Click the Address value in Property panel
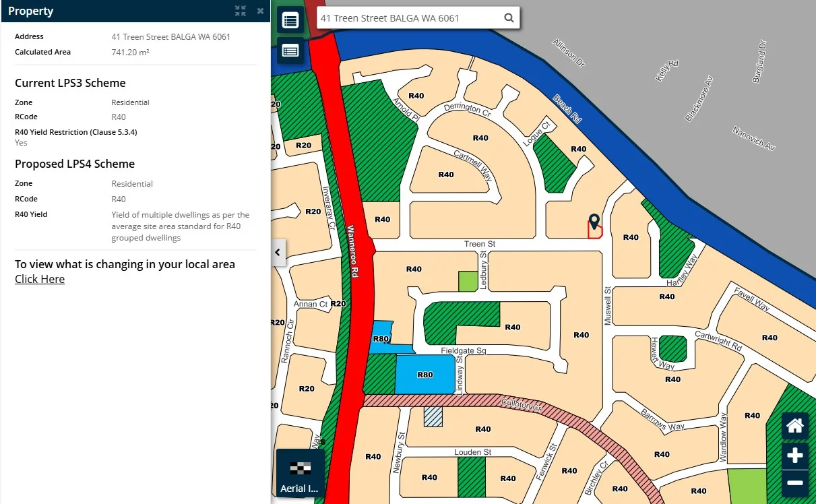This screenshot has height=504, width=816. (x=170, y=36)
